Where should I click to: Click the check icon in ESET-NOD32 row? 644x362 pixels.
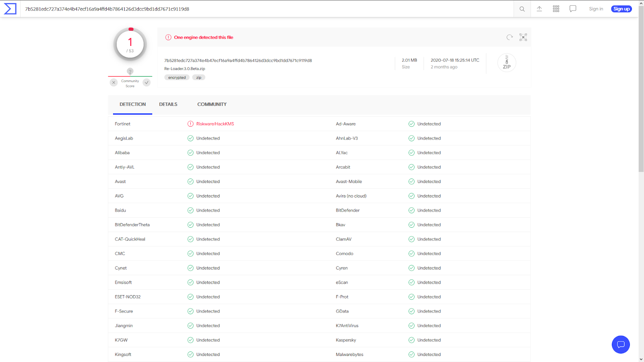coord(190,297)
